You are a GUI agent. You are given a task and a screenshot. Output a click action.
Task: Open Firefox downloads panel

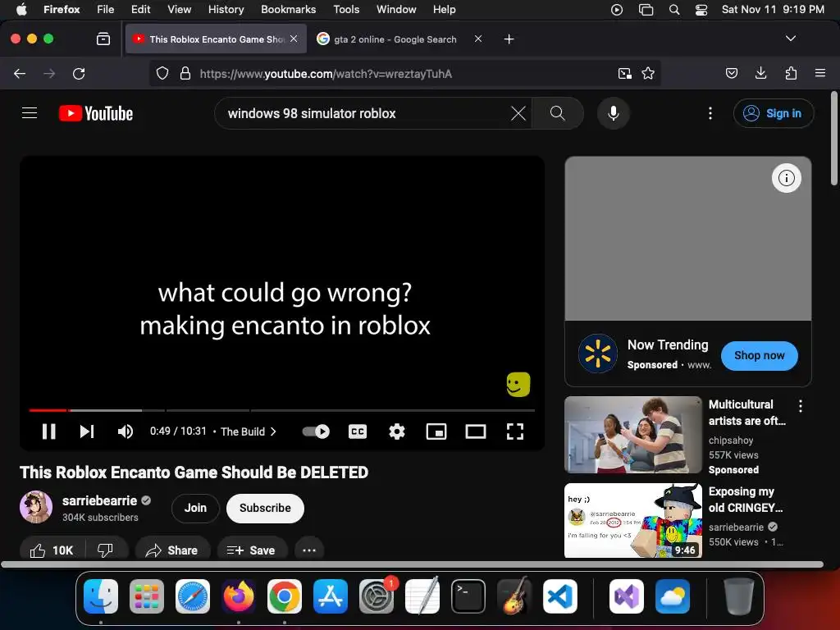pyautogui.click(x=760, y=73)
